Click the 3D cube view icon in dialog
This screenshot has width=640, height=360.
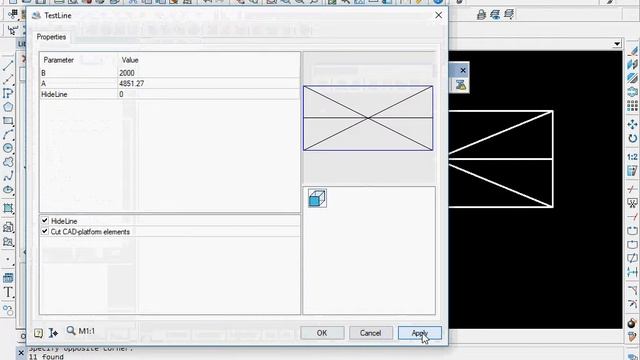tap(317, 198)
